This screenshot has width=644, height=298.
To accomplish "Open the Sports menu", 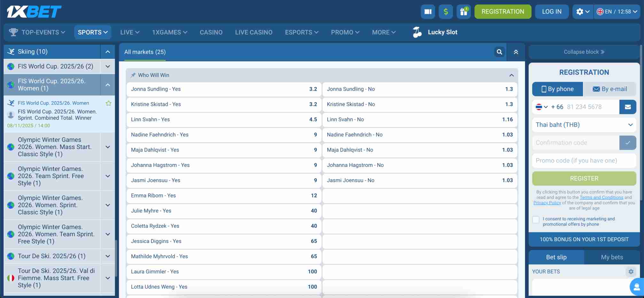I will tap(93, 32).
